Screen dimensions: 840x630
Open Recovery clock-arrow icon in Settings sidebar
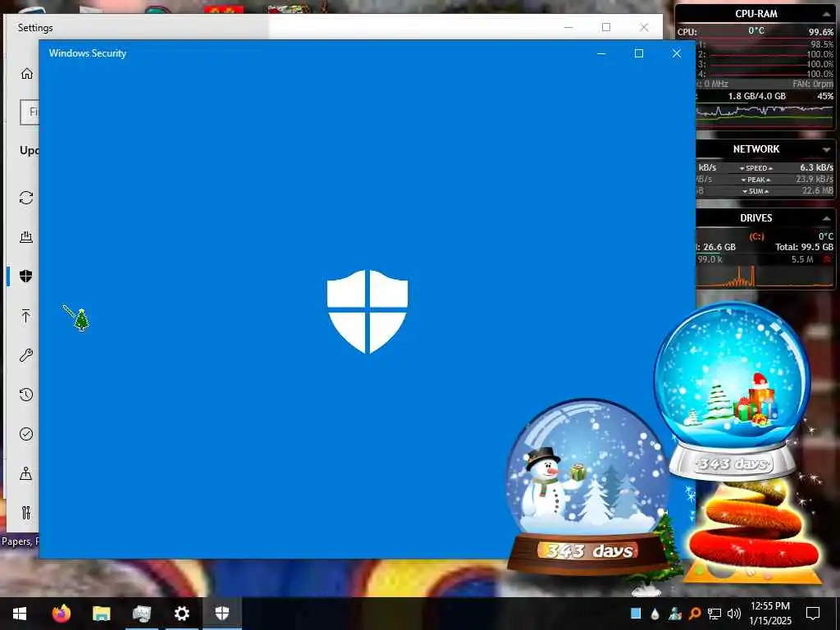click(x=26, y=395)
